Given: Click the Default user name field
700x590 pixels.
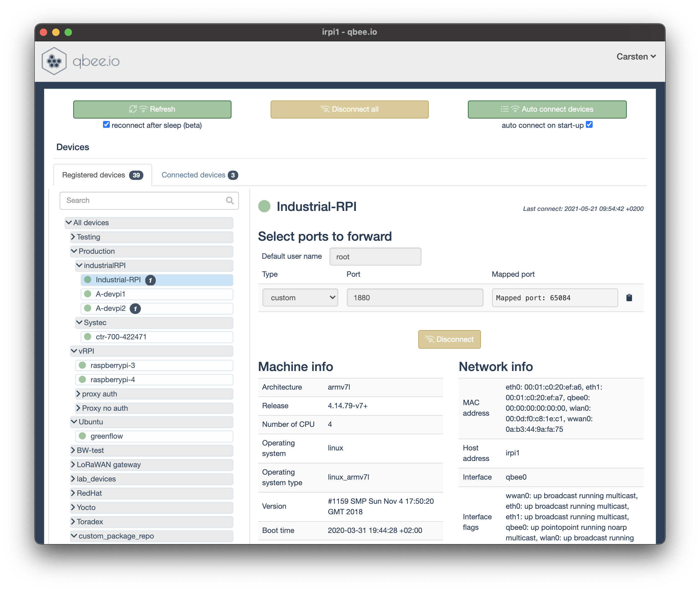Looking at the screenshot, I should pyautogui.click(x=375, y=257).
